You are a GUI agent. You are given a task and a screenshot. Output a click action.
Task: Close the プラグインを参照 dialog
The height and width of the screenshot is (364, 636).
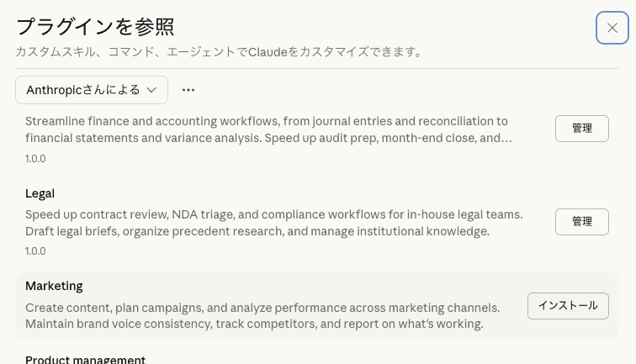(x=612, y=28)
